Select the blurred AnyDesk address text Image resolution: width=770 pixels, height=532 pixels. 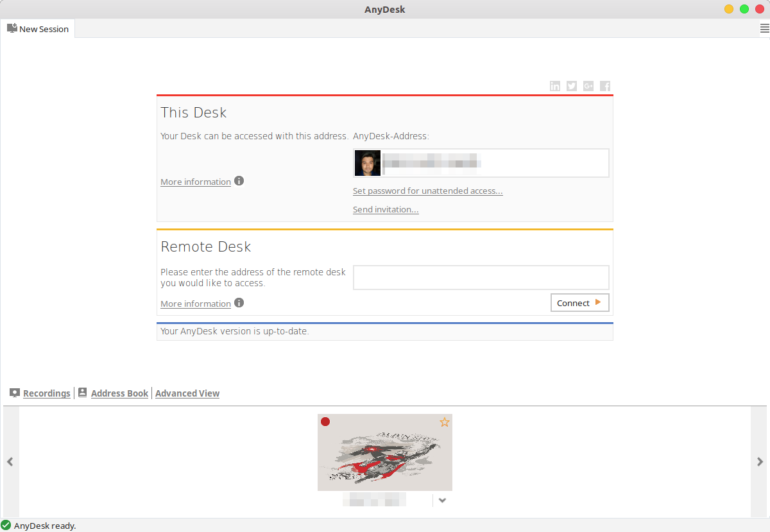(432, 163)
